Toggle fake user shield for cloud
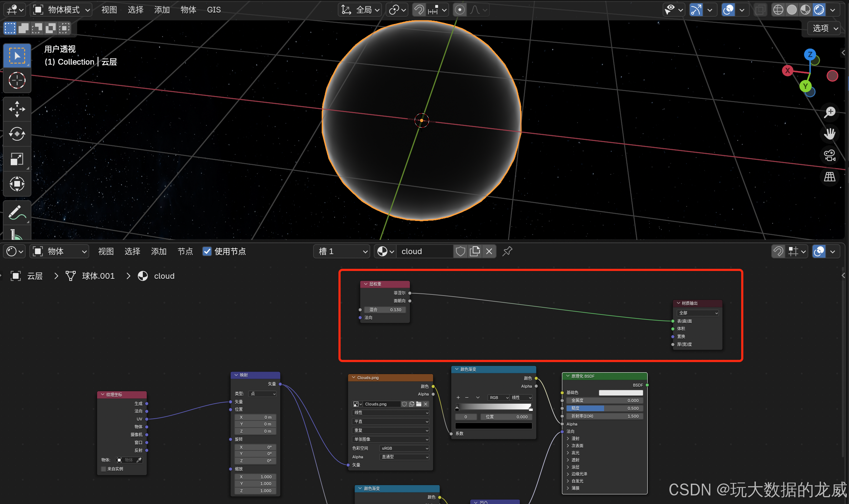 coord(461,251)
